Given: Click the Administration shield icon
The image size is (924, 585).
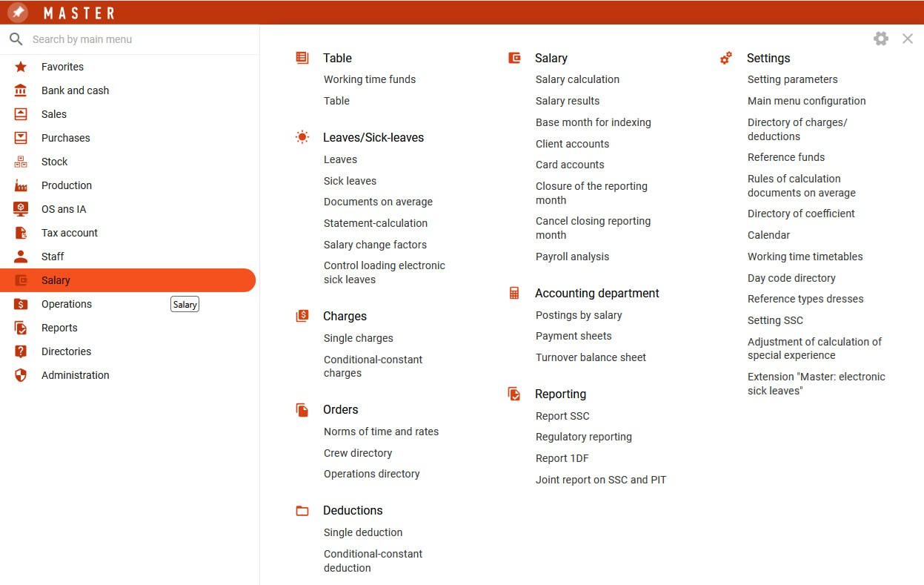Looking at the screenshot, I should point(21,375).
